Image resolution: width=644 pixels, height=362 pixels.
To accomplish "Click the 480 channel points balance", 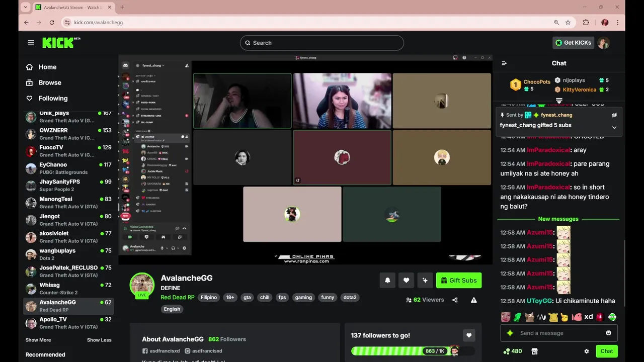I will 512,351.
